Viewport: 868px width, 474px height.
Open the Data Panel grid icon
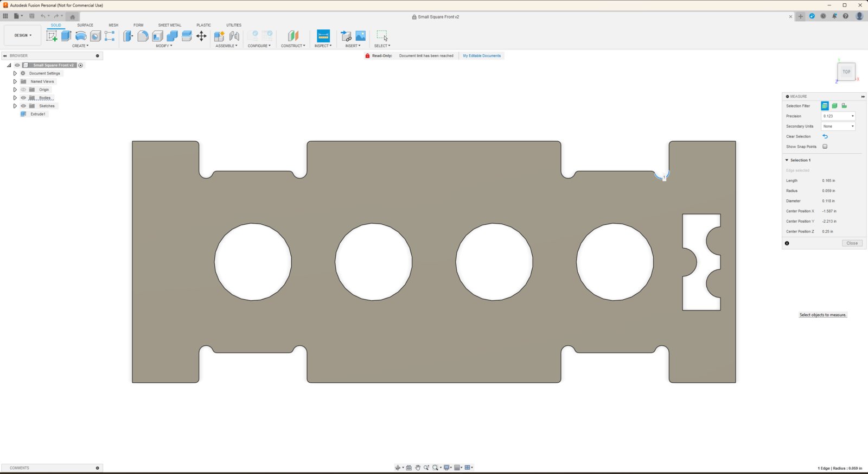point(5,16)
